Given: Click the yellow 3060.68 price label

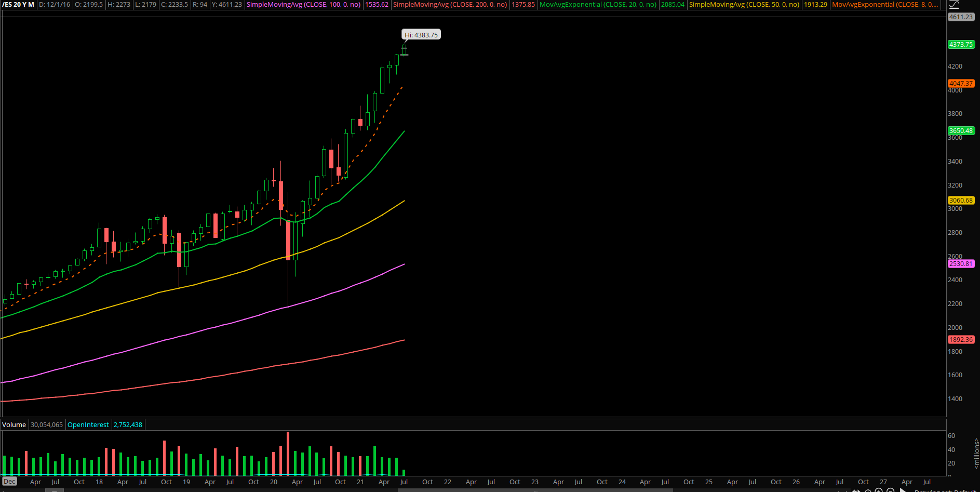Looking at the screenshot, I should tap(961, 201).
